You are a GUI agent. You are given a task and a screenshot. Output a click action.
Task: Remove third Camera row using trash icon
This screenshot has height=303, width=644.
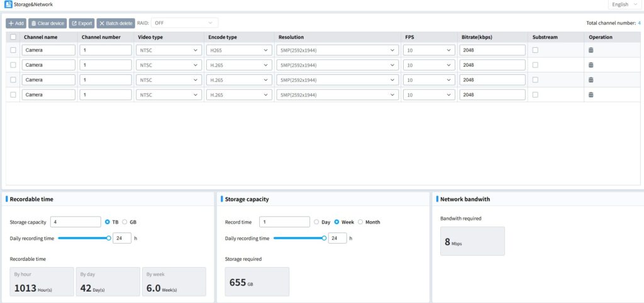(x=591, y=80)
